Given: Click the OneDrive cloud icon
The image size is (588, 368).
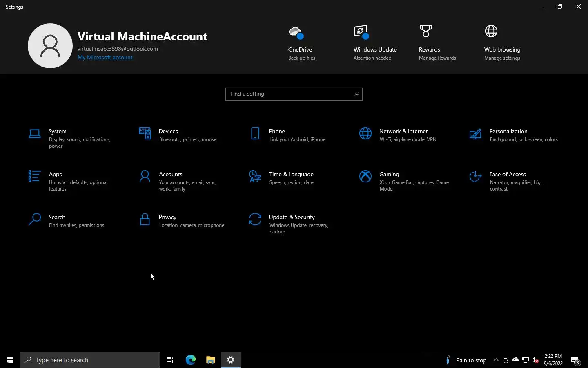Looking at the screenshot, I should [x=296, y=32].
